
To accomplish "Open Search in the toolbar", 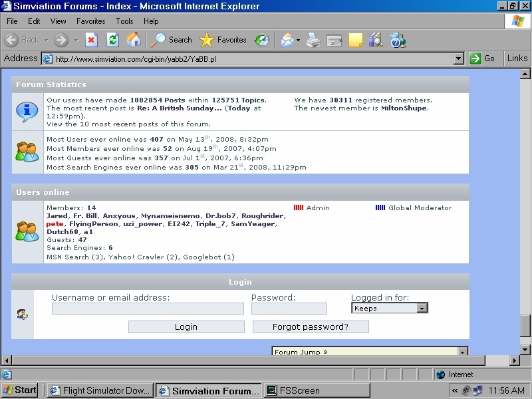I will pyautogui.click(x=171, y=40).
